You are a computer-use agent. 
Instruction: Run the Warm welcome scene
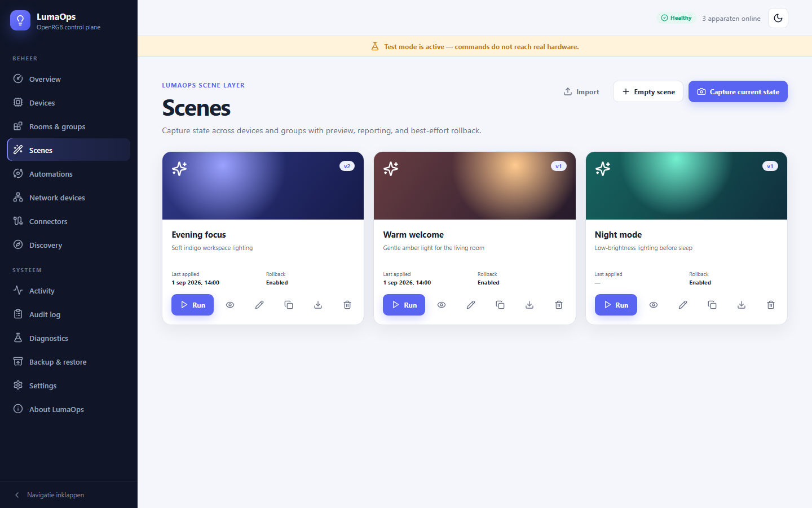click(404, 305)
